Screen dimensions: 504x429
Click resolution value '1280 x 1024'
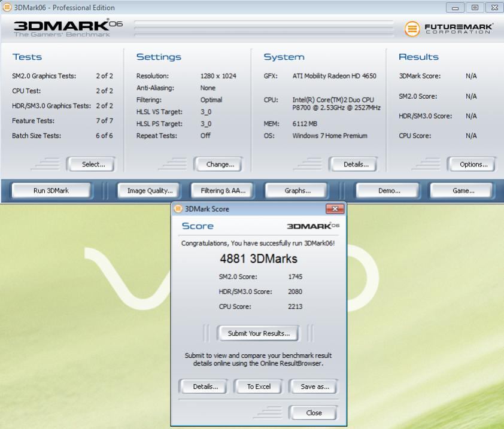point(218,76)
